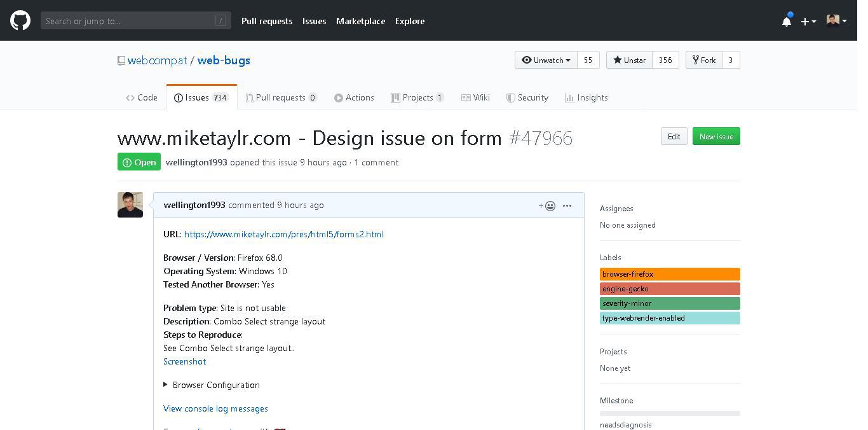Open the plus create-new dropdown

(x=808, y=21)
